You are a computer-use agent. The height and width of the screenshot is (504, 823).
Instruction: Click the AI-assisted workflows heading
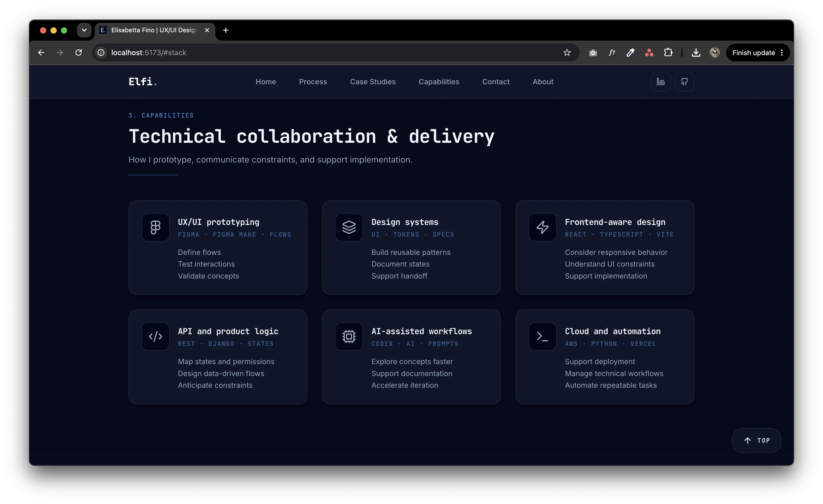pyautogui.click(x=422, y=331)
